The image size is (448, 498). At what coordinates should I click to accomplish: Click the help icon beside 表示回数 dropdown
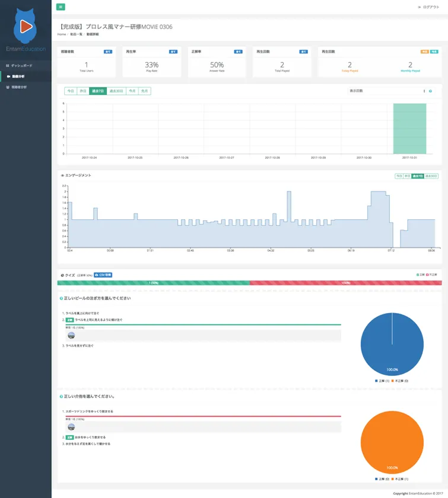pos(430,91)
